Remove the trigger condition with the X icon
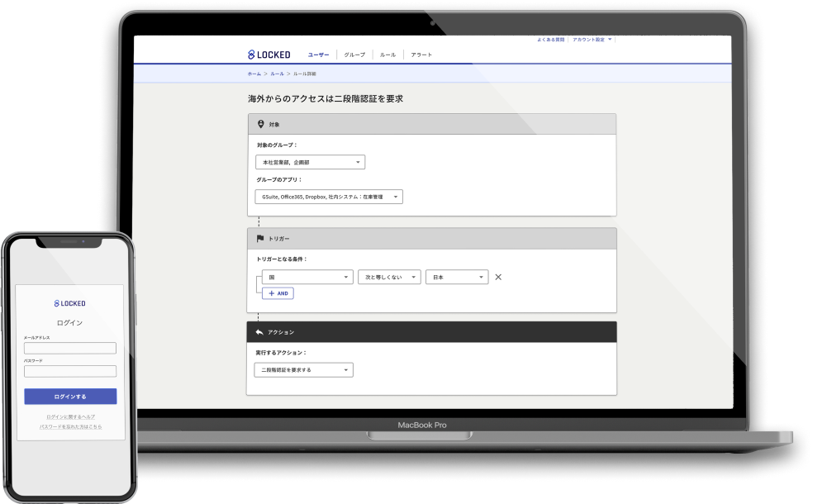The image size is (813, 504). pyautogui.click(x=498, y=278)
